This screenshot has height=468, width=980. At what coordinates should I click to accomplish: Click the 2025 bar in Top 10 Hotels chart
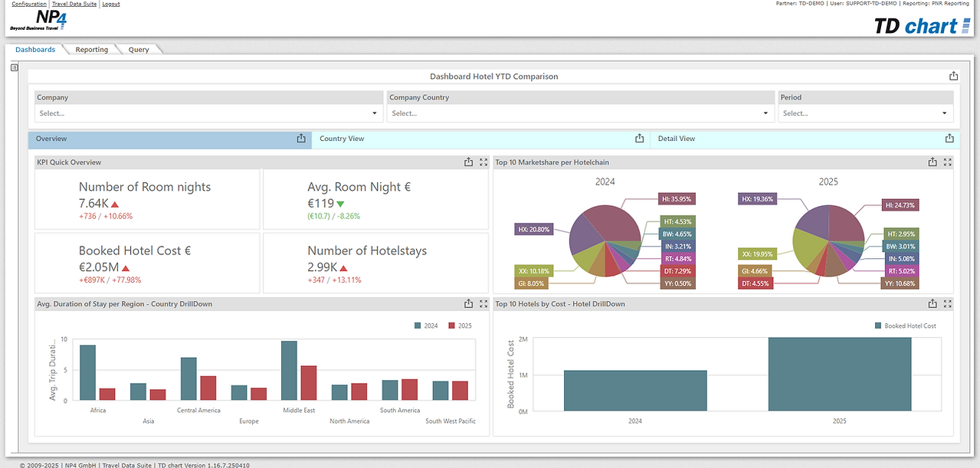(839, 375)
